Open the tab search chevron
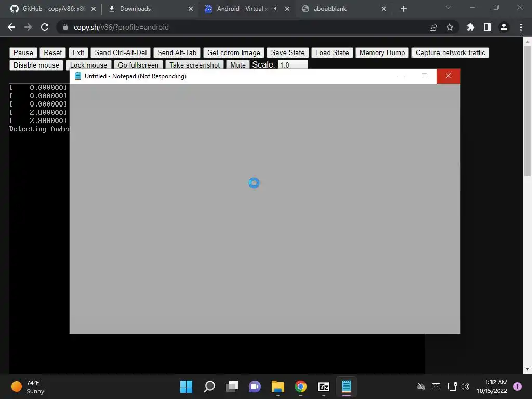The height and width of the screenshot is (399, 532). pyautogui.click(x=448, y=7)
